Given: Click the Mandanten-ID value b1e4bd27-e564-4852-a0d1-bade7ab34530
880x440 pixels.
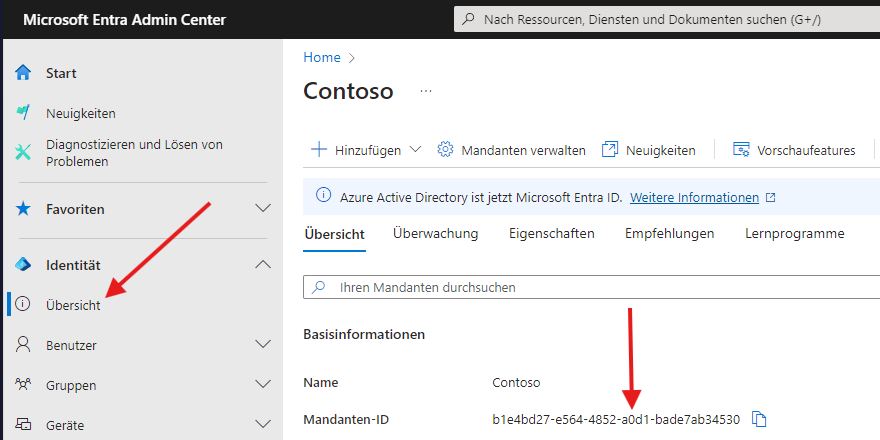Looking at the screenshot, I should click(x=616, y=419).
